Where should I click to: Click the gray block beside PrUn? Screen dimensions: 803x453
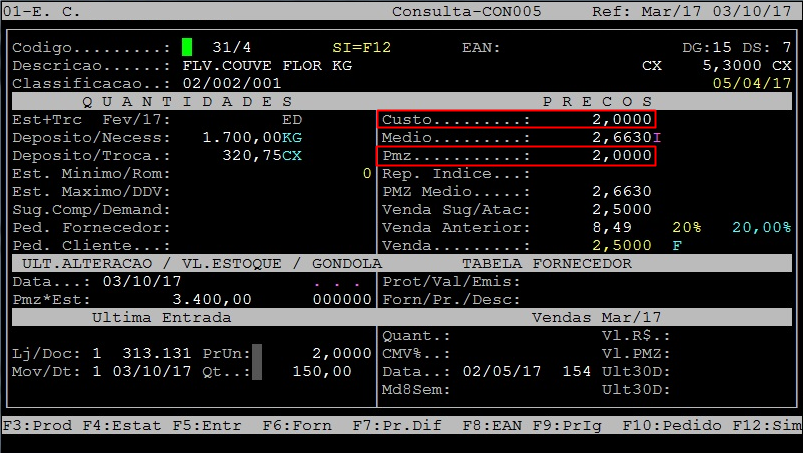[x=257, y=353]
